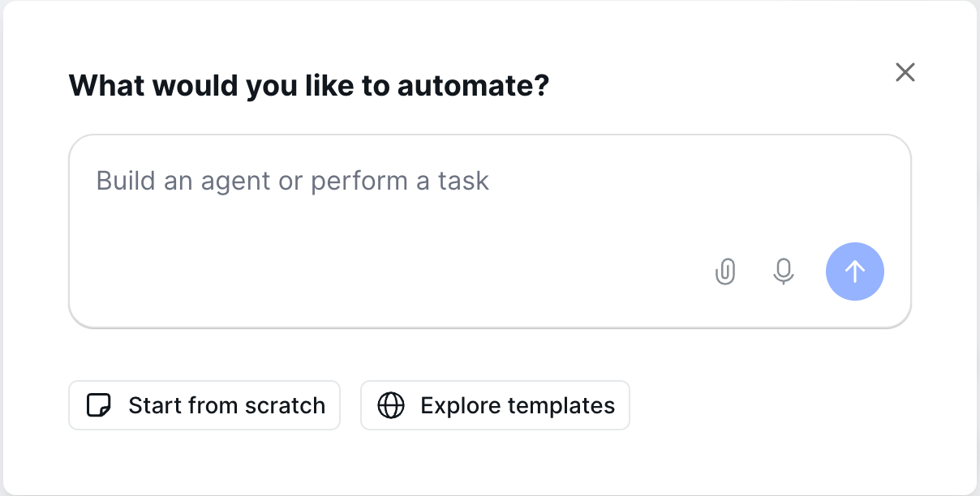Viewport: 980px width, 496px height.
Task: Close the automate dialog with the X
Action: [x=905, y=72]
